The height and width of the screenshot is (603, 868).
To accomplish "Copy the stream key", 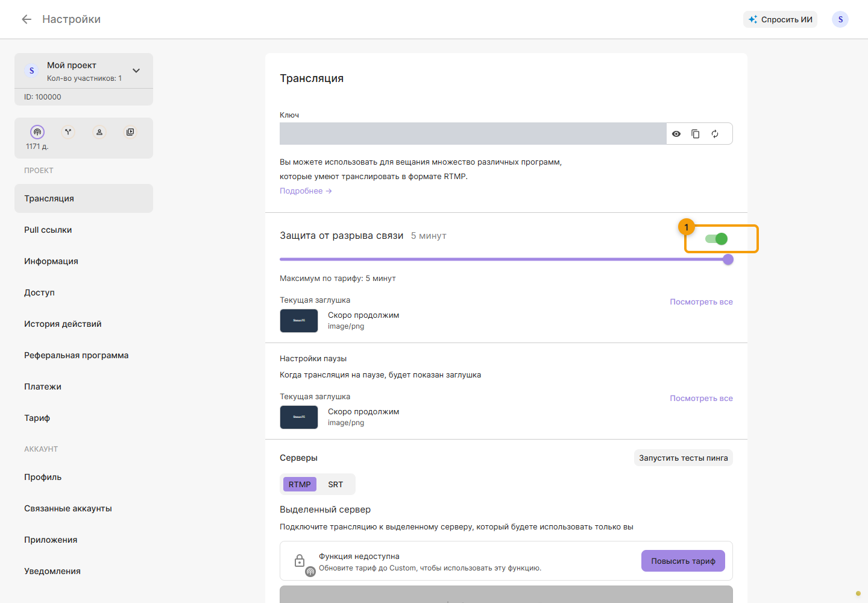I will click(696, 134).
